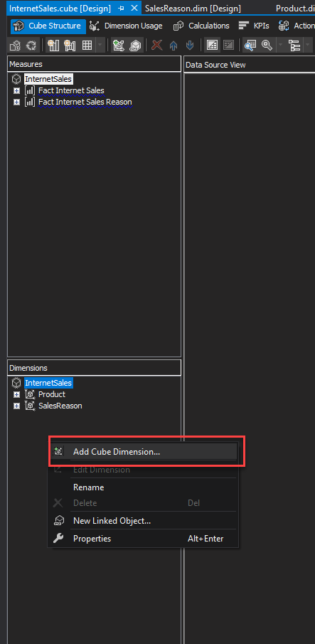Click the red Delete X toolbar icon

point(156,45)
